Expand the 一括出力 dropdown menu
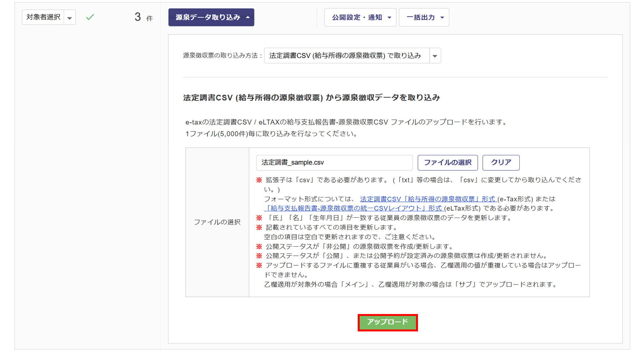The height and width of the screenshot is (353, 644). (424, 17)
